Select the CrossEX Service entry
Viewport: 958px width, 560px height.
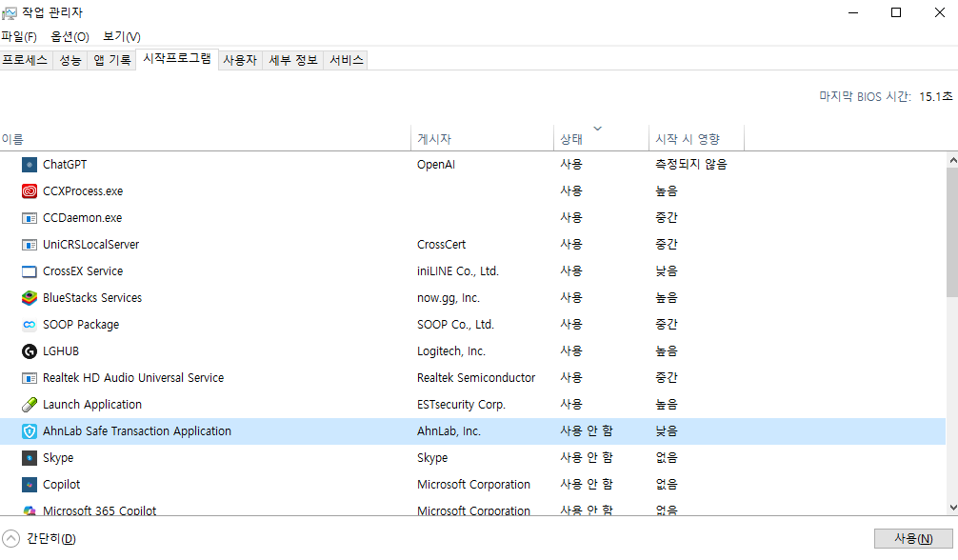coord(83,271)
